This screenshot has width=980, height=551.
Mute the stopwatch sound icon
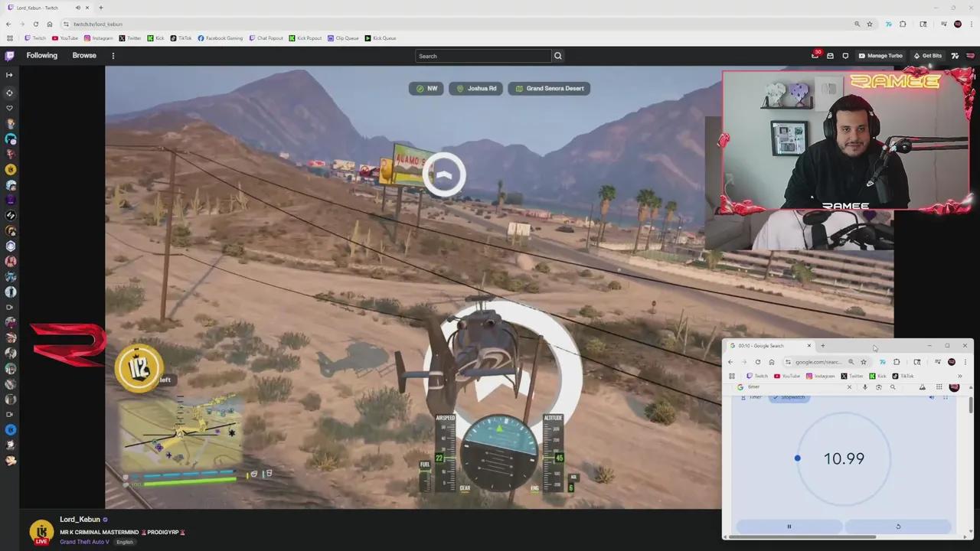tap(932, 397)
